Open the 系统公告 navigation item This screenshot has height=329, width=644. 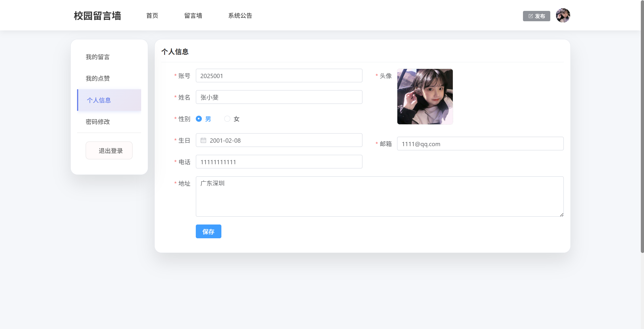tap(240, 16)
